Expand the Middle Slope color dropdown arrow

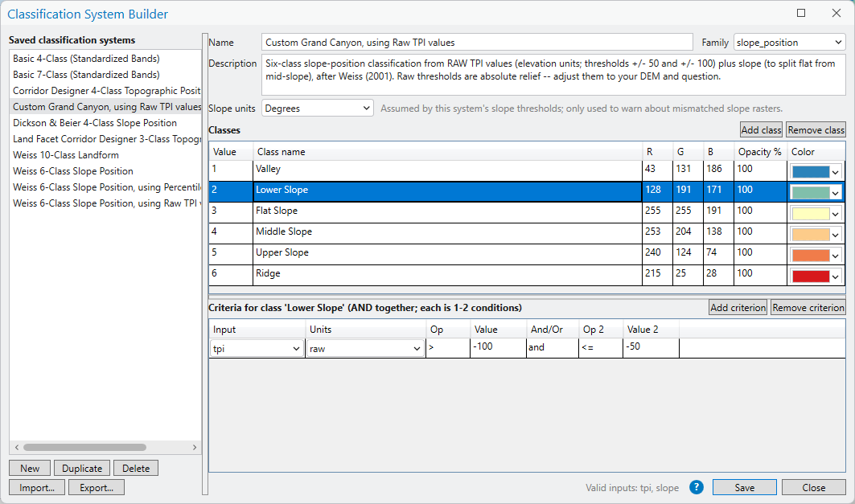[x=836, y=235]
